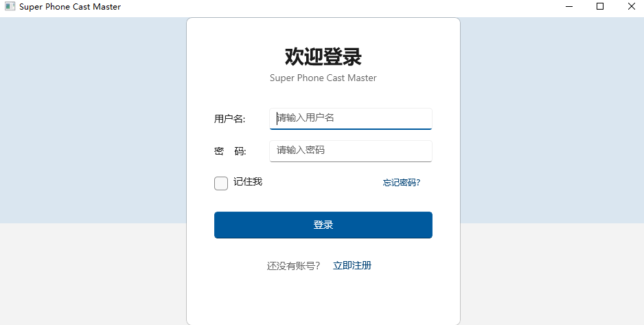Screen dimensions: 644x325
Task: Maximize the login window
Action: coord(600,7)
